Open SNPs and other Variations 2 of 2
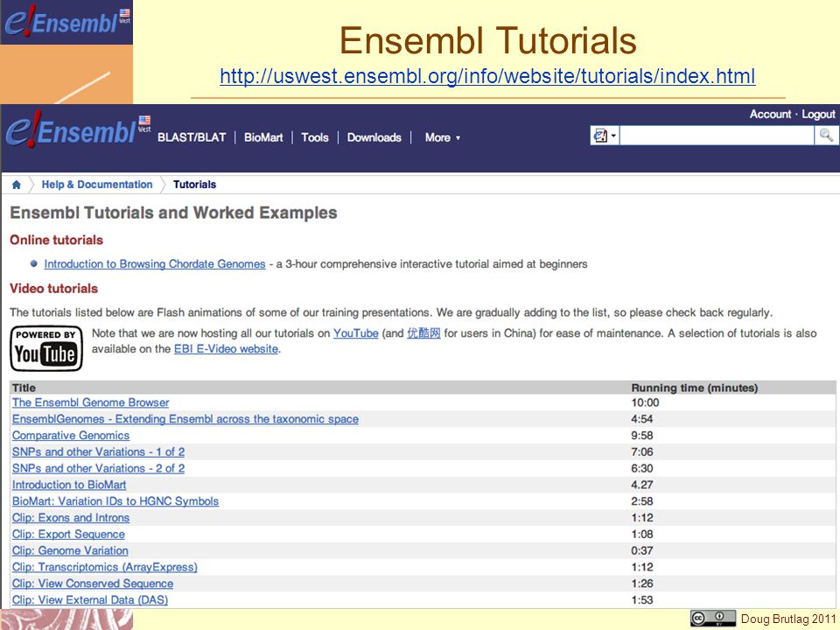The image size is (840, 630). pos(99,468)
